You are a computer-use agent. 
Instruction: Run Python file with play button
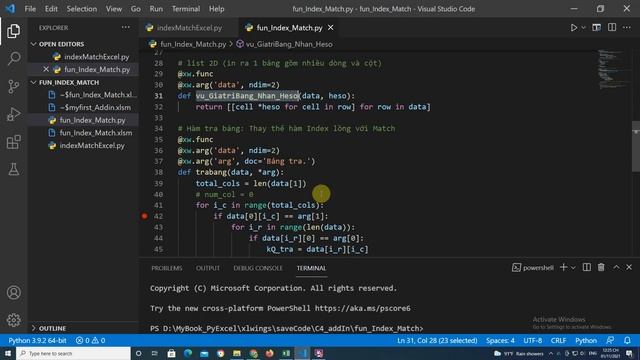pyautogui.click(x=573, y=28)
